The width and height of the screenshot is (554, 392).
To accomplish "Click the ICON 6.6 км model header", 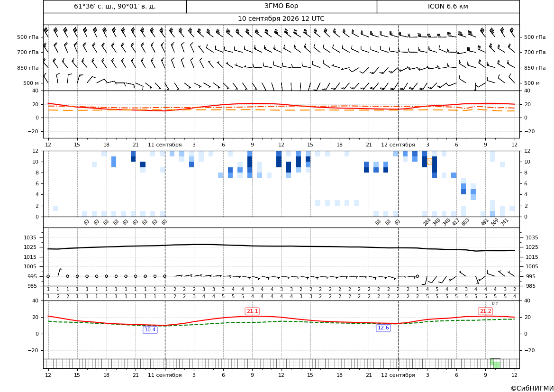I will tap(448, 6).
